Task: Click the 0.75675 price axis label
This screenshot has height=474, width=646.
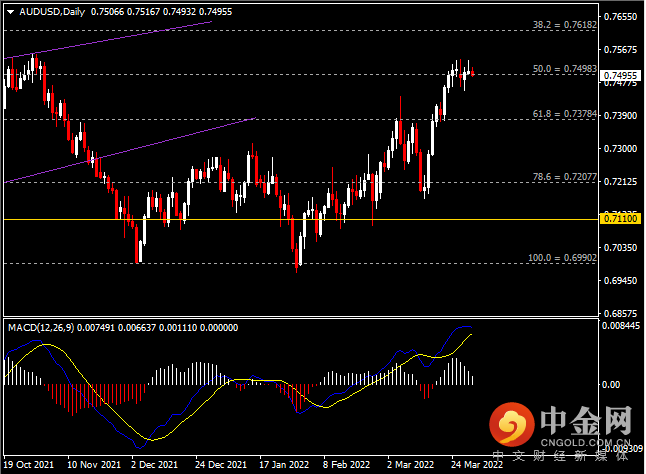Action: [x=620, y=49]
